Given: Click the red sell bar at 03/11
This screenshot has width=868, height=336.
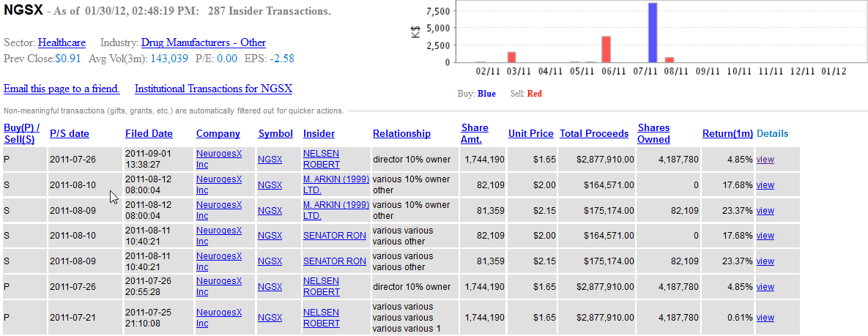Looking at the screenshot, I should (511, 57).
